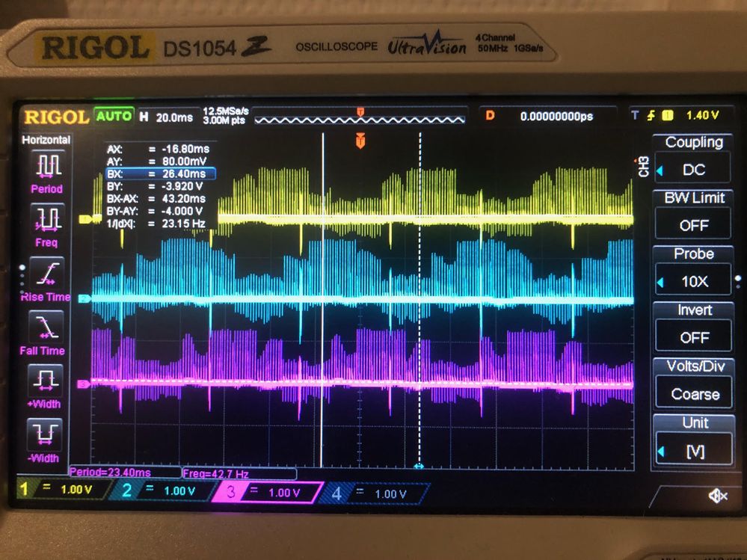The height and width of the screenshot is (560, 747).
Task: Click the dashed vertical cursor B line
Action: click(419, 300)
